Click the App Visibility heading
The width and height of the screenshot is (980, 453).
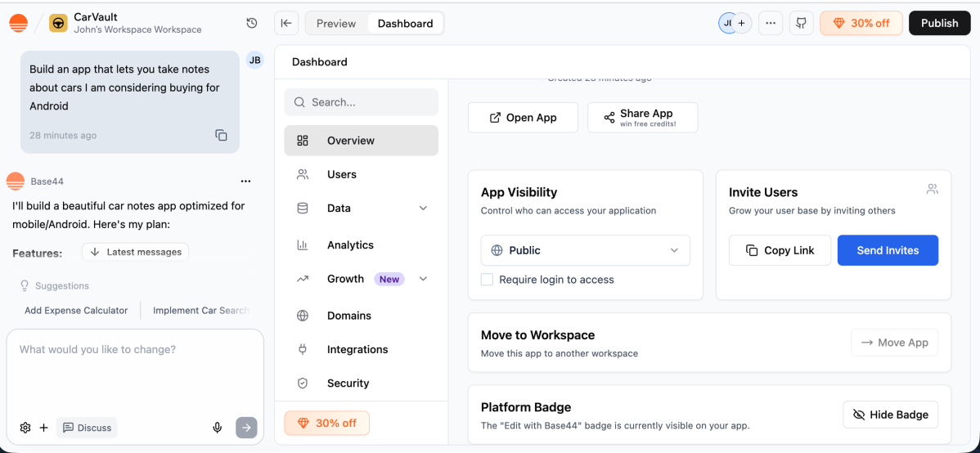[519, 192]
